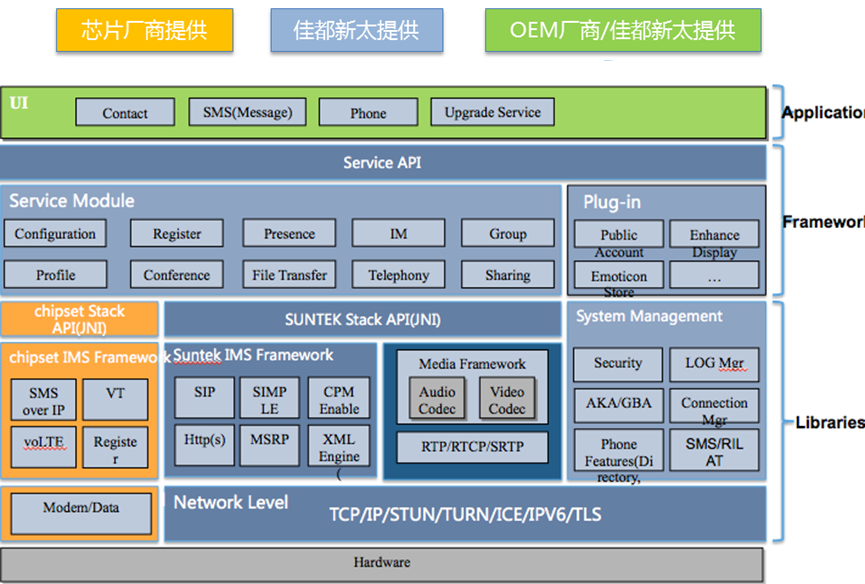Click the Audio Codec box
Screen dimensions: 865x584
[x=437, y=400]
